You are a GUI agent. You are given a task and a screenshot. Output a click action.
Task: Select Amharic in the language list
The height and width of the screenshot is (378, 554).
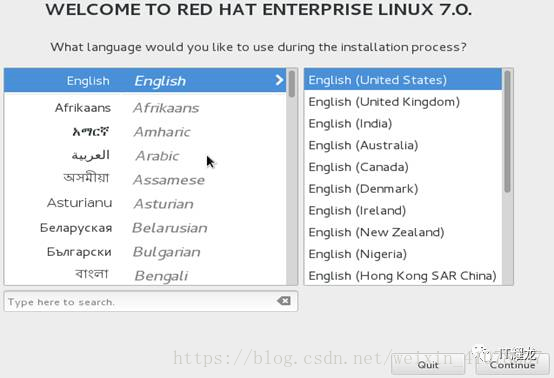(x=145, y=131)
